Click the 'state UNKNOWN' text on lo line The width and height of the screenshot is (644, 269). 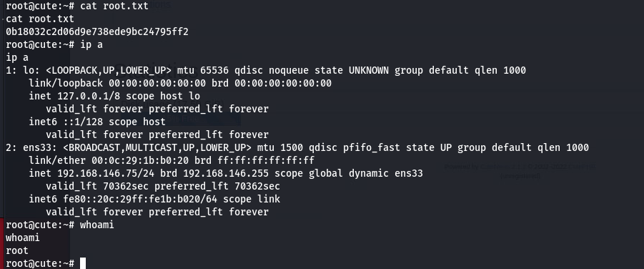(x=352, y=70)
